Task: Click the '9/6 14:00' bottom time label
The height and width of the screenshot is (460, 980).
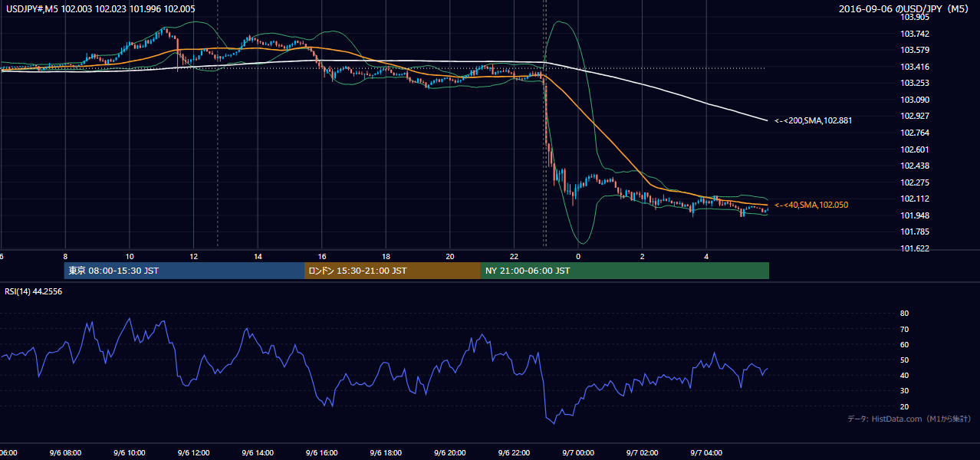Action: click(257, 453)
